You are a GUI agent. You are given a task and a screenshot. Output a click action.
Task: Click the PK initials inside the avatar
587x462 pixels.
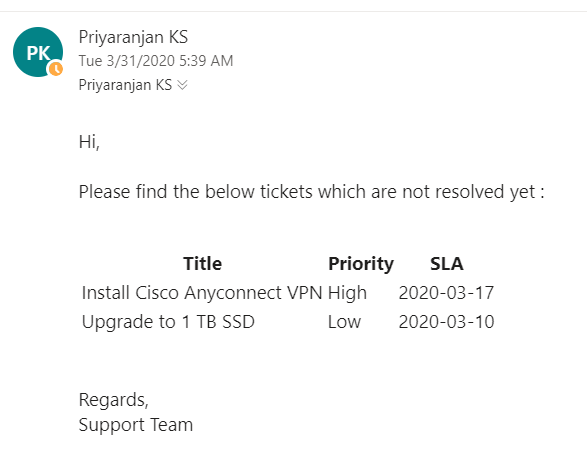tap(38, 53)
